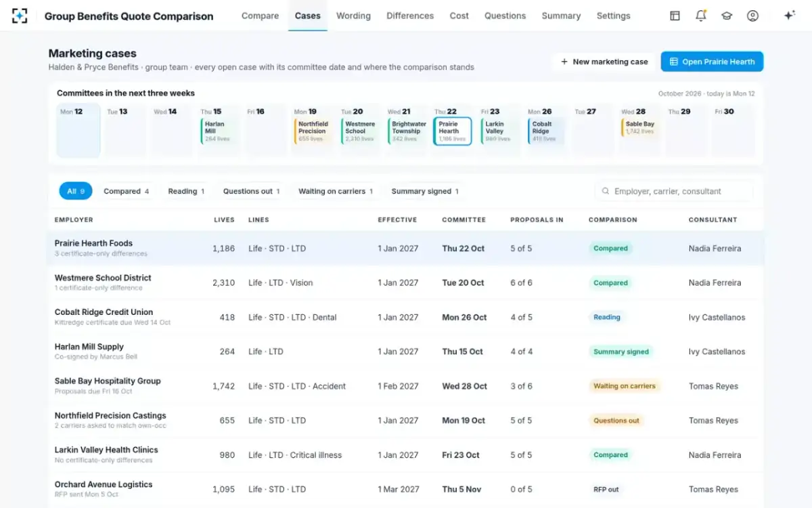Viewport: 812px width, 508px height.
Task: Click Ivy Castellanos on the Harlan Mill row
Action: click(x=717, y=352)
